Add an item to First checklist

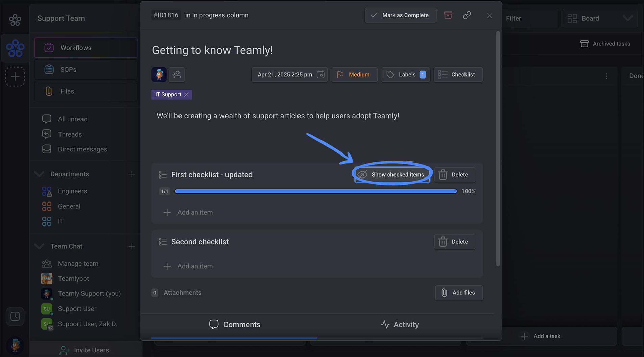(x=188, y=212)
